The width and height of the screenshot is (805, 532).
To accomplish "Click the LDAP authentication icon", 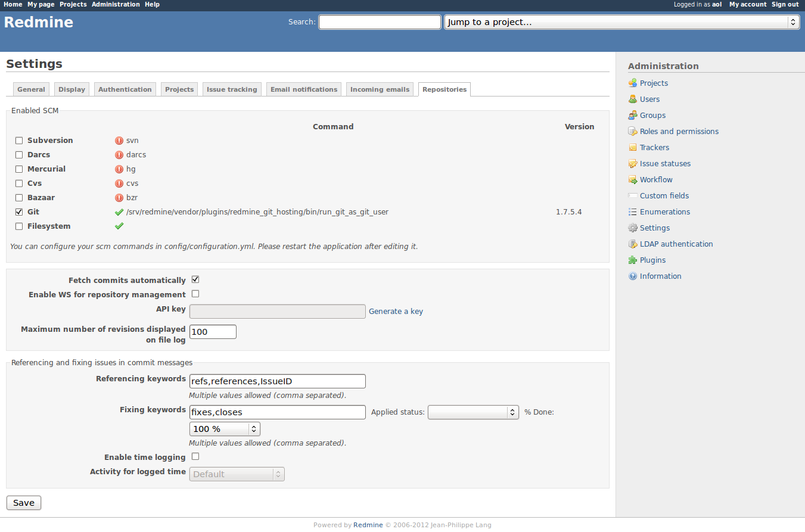I will (x=633, y=244).
